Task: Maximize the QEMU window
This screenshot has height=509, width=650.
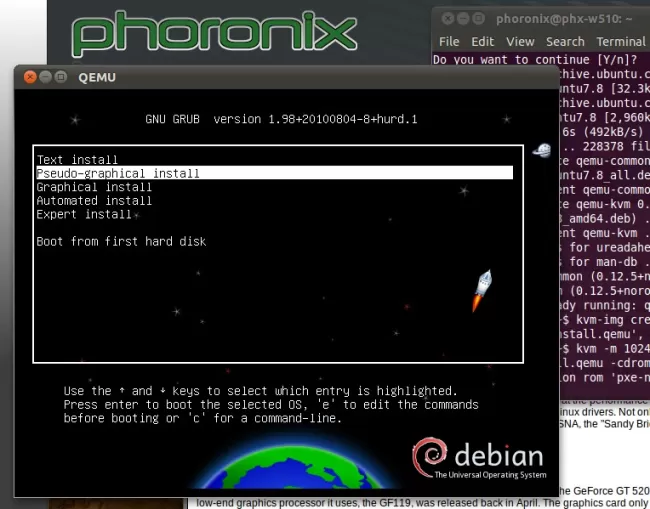Action: click(x=61, y=77)
